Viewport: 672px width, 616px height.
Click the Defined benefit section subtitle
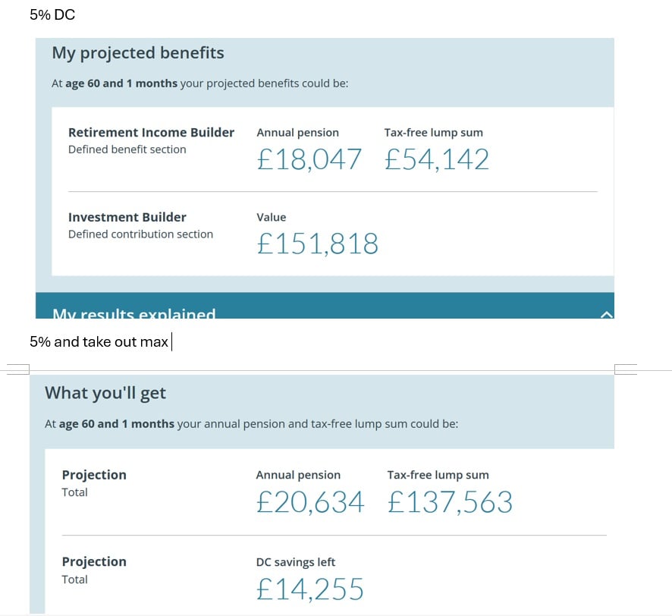[127, 149]
